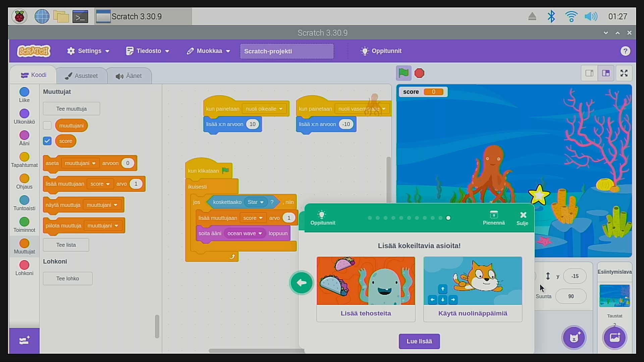Select the stage backdrop thumbnail

pyautogui.click(x=614, y=296)
